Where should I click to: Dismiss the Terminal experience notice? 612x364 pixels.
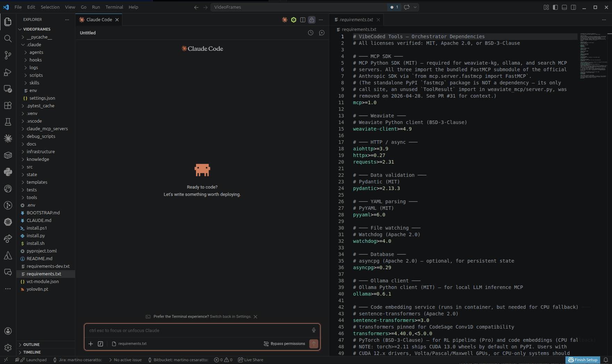pyautogui.click(x=255, y=316)
